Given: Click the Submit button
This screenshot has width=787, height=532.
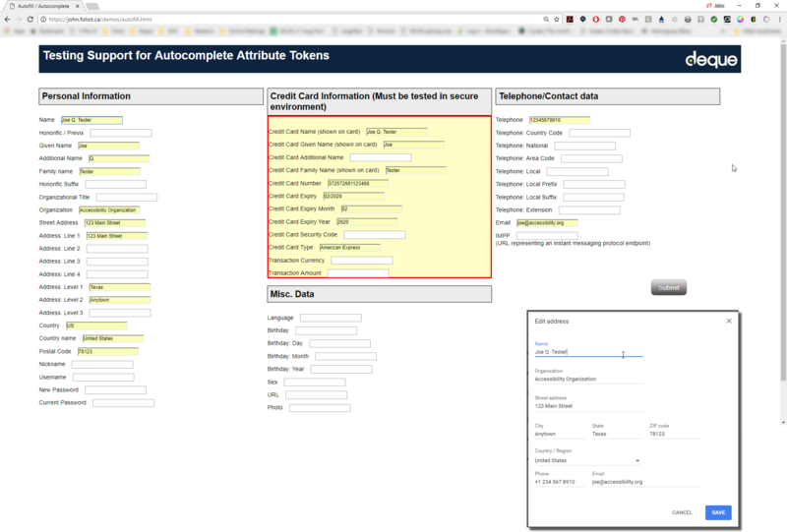Looking at the screenshot, I should 669,287.
